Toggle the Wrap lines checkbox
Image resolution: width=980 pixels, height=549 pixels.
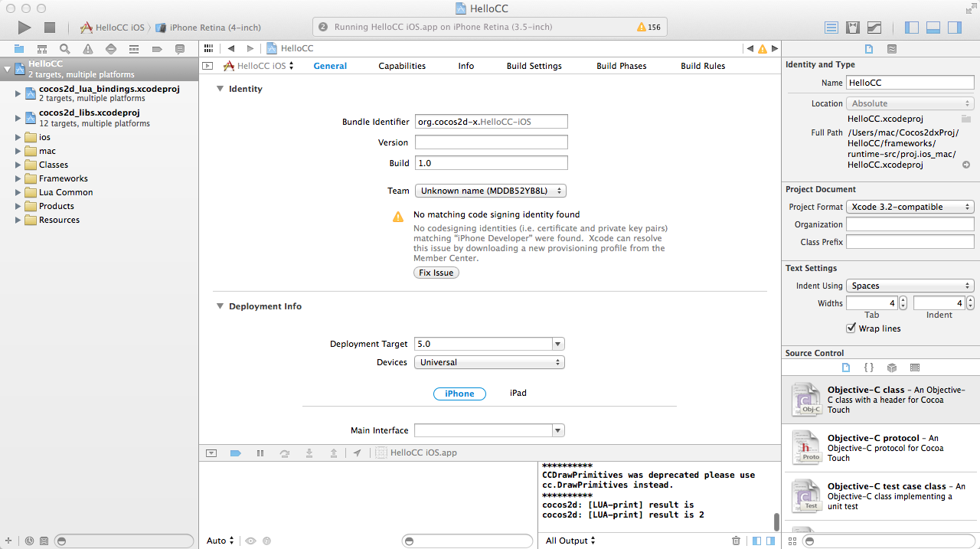coord(851,328)
